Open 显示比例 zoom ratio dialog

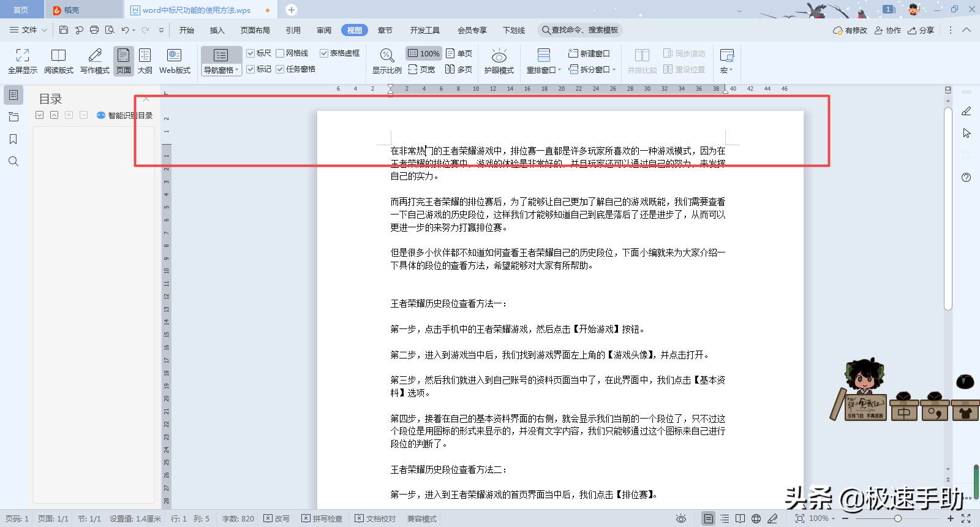pyautogui.click(x=386, y=61)
